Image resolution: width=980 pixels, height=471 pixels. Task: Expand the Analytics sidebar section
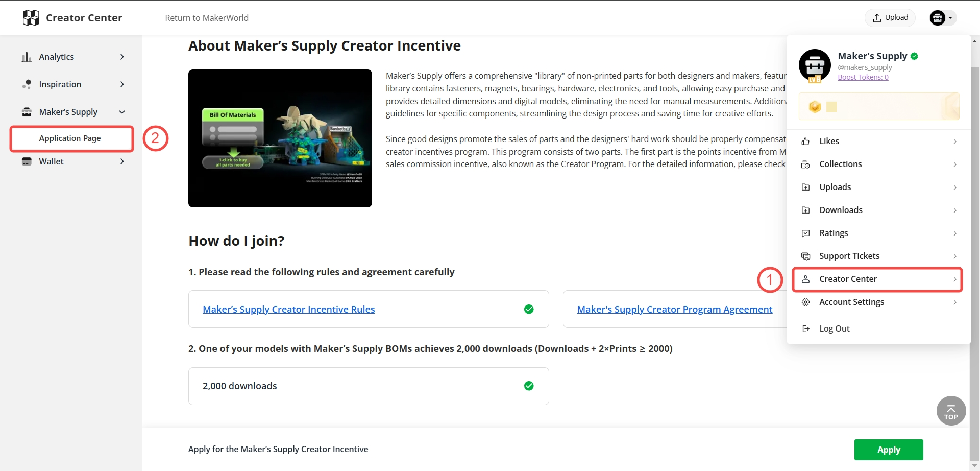[122, 57]
